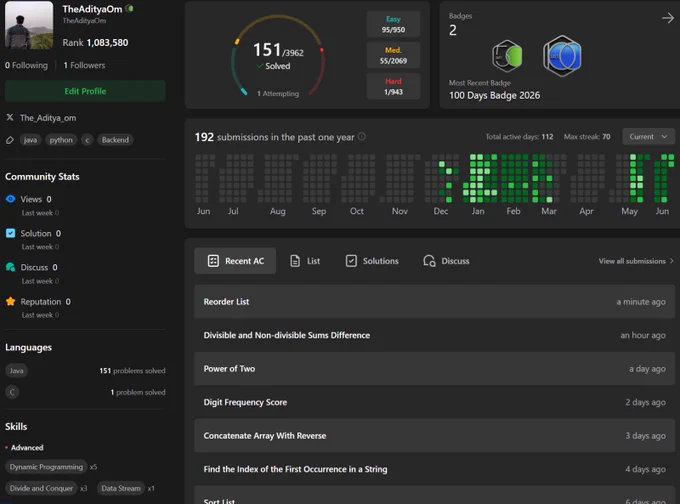Select the c tag
Viewport: 680px width, 504px height.
[x=87, y=140]
